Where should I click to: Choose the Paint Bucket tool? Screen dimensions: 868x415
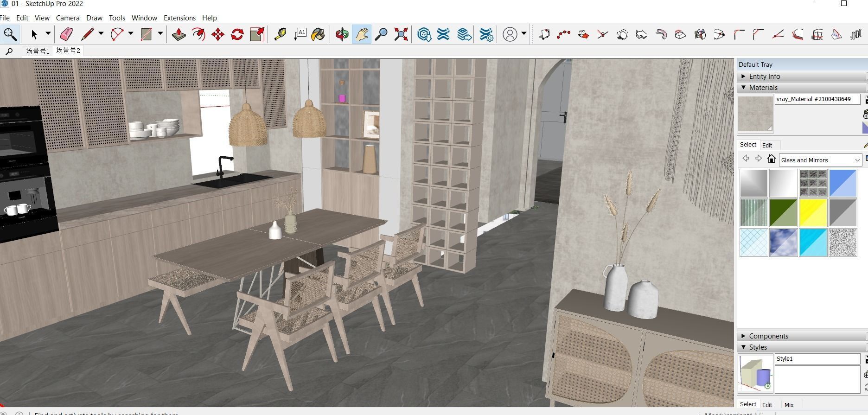pos(319,34)
